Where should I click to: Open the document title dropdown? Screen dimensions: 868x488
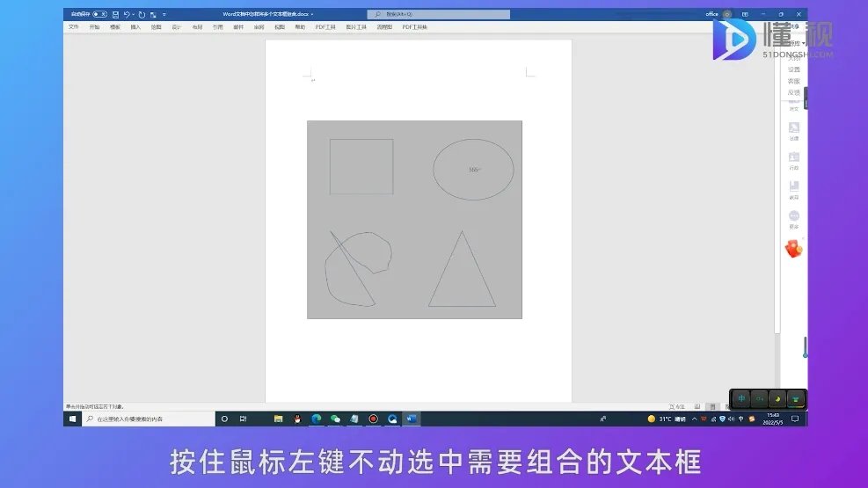pos(312,14)
